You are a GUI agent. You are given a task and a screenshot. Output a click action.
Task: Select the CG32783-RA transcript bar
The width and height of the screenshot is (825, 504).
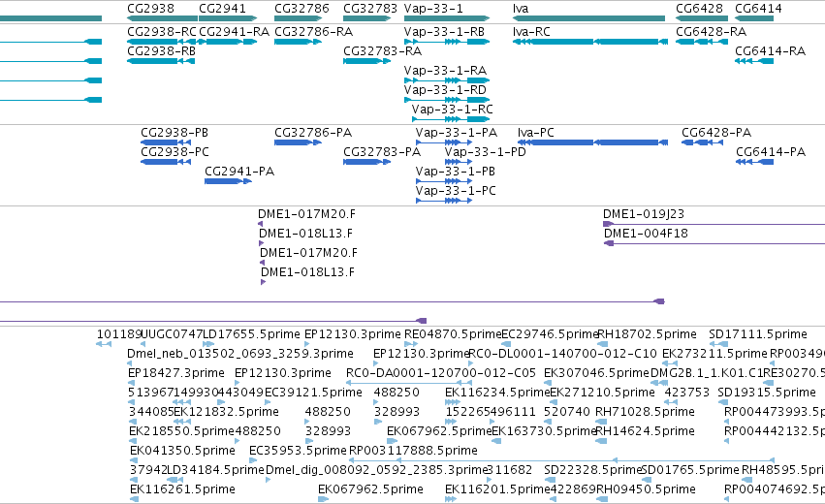(x=366, y=61)
